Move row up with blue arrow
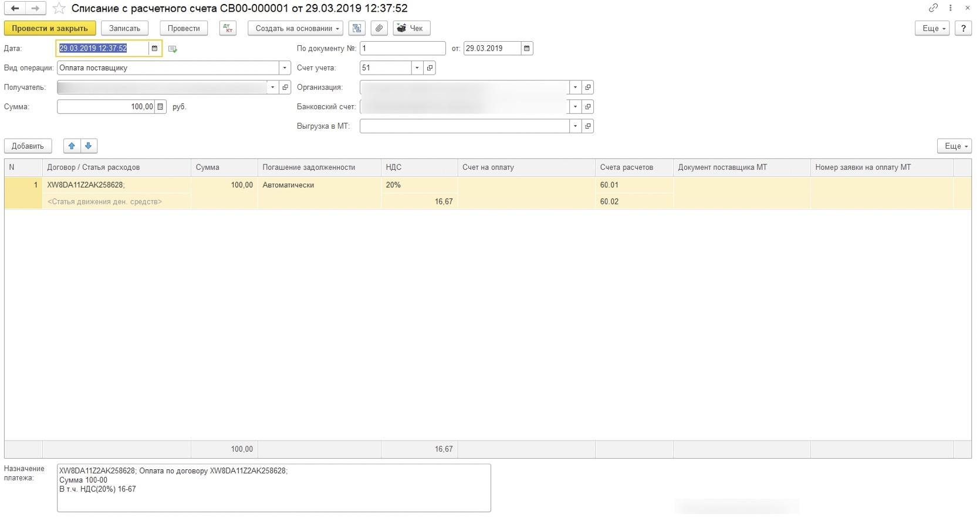The height and width of the screenshot is (518, 980). click(x=72, y=146)
